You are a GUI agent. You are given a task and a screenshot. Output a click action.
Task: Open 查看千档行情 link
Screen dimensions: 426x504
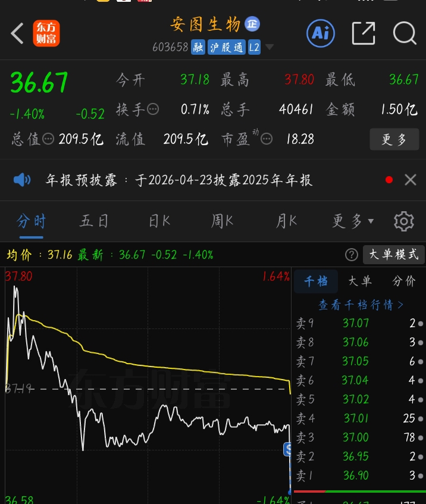tap(360, 305)
